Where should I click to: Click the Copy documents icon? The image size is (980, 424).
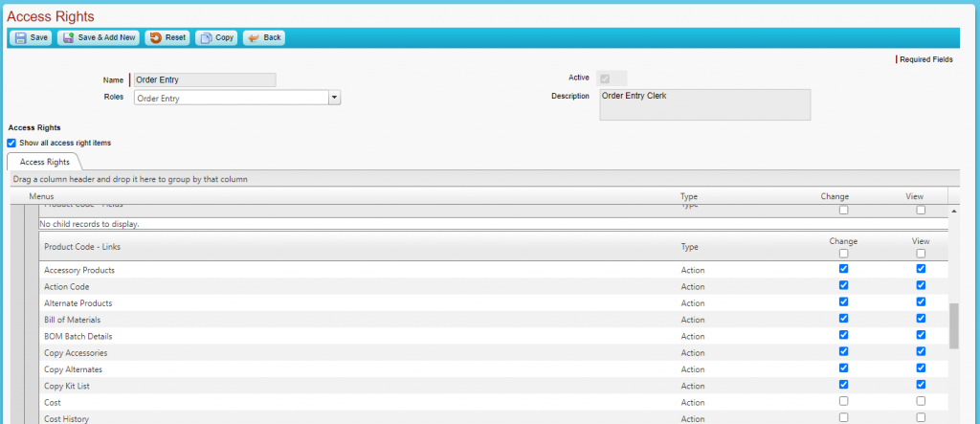[206, 38]
